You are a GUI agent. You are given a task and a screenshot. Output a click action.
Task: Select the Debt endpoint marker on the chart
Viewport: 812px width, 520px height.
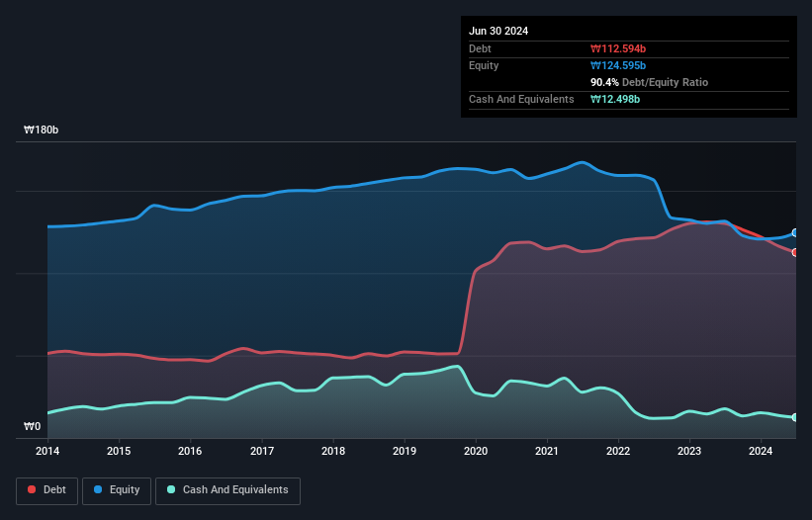795,252
